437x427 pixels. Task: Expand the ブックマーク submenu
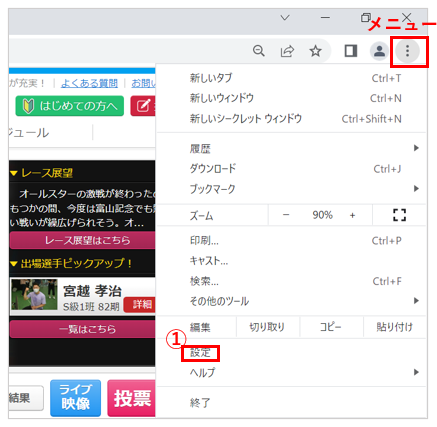tap(291, 189)
